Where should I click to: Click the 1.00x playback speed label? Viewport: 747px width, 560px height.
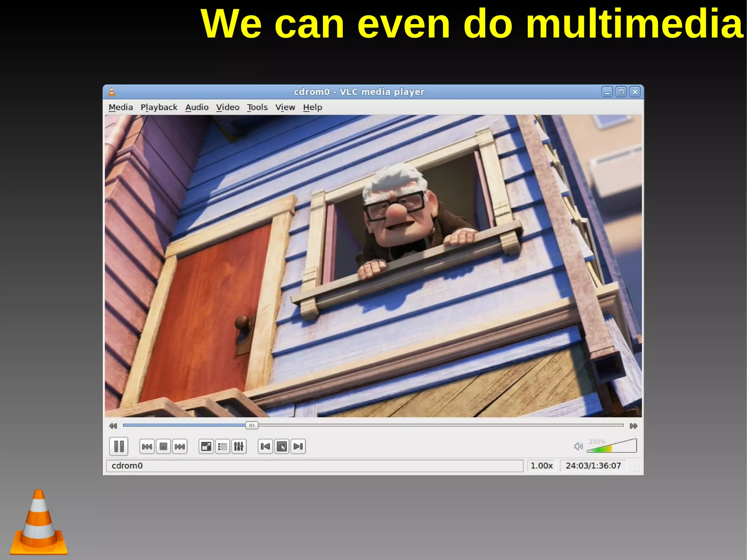click(542, 466)
